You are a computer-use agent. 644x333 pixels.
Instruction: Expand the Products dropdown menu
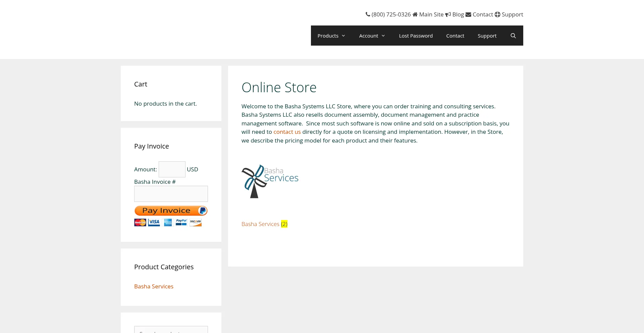tap(331, 36)
